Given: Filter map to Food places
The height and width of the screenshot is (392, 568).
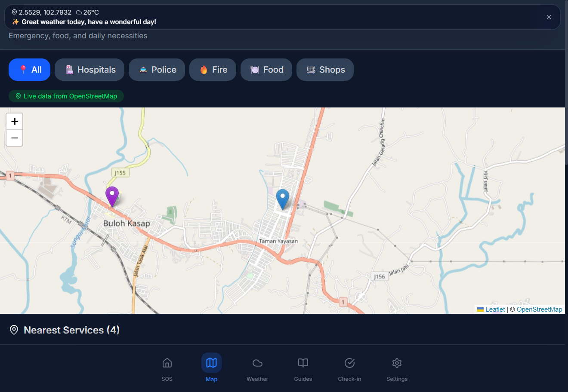Looking at the screenshot, I should pos(266,70).
